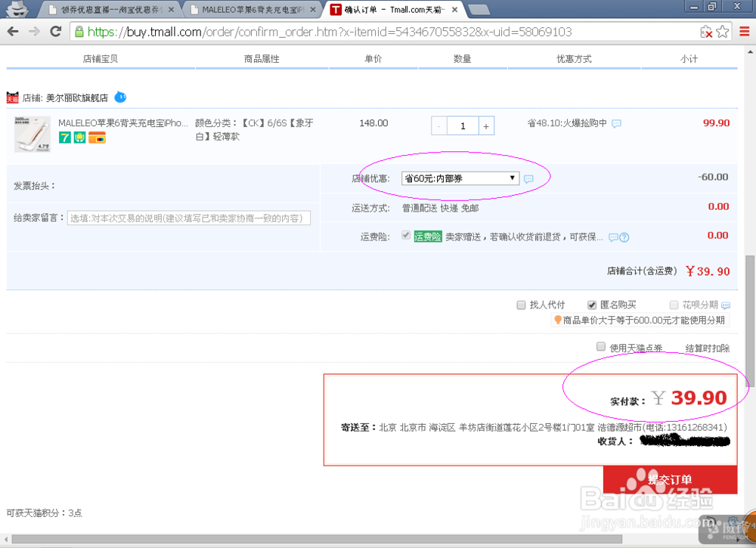Enable the 找人代付 checkbox
Screen dimensions: 756x548
click(521, 305)
